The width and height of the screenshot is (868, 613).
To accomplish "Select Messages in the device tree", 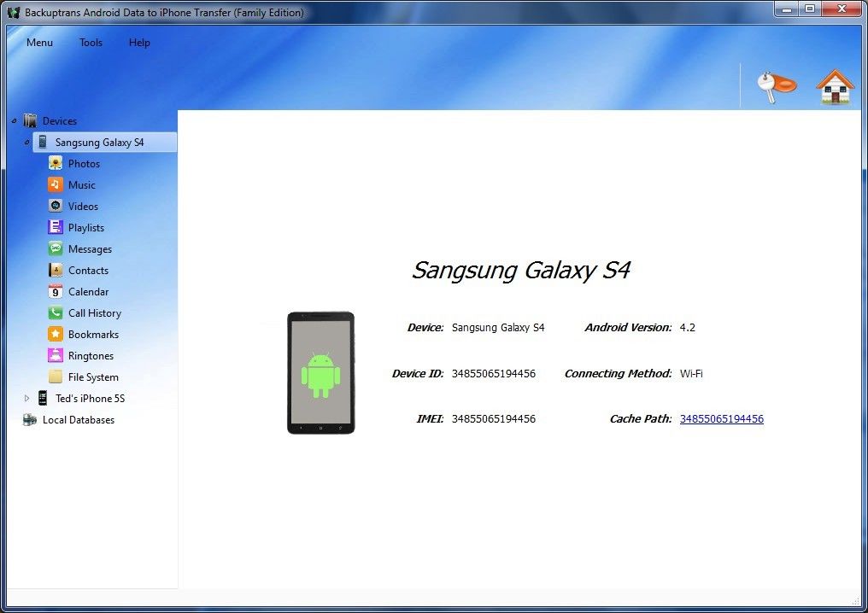I will point(90,249).
